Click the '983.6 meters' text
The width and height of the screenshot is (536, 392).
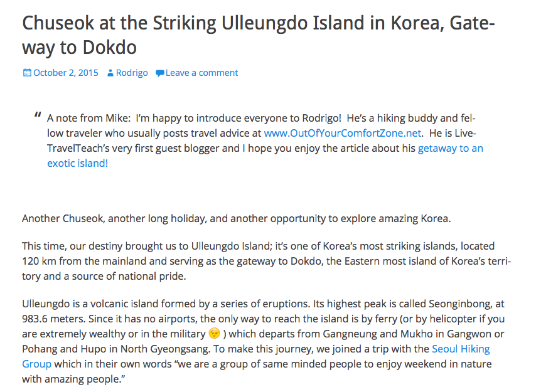point(54,319)
